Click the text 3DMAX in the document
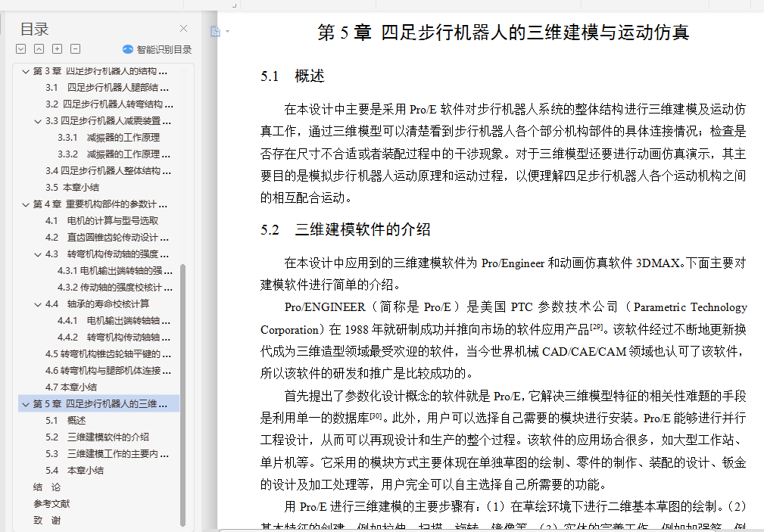The width and height of the screenshot is (764, 532). pyautogui.click(x=657, y=263)
